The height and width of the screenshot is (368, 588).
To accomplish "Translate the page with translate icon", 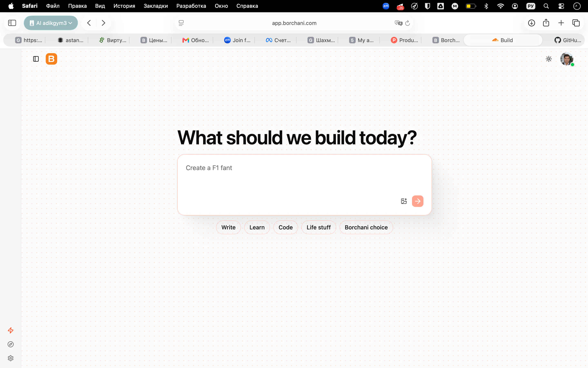I will pyautogui.click(x=399, y=23).
